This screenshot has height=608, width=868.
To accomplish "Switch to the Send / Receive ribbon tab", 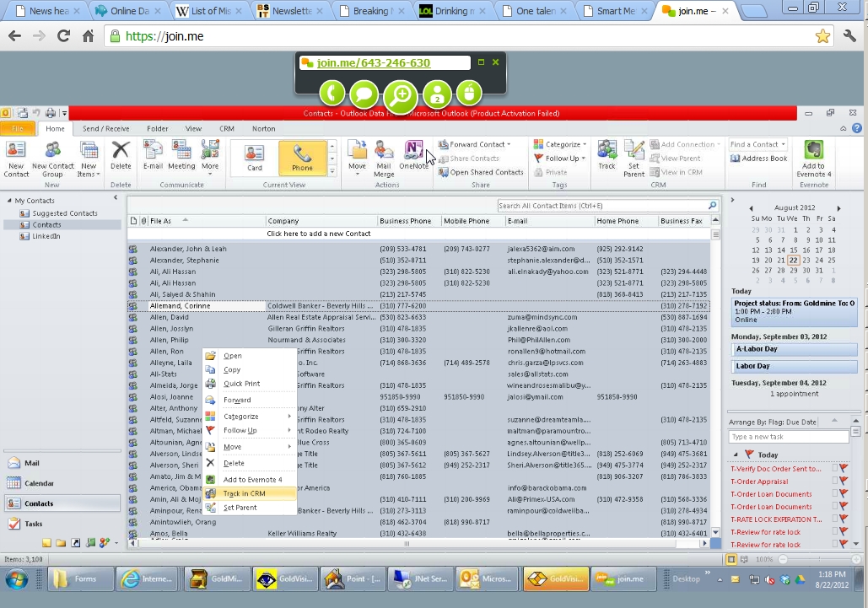I will (x=105, y=129).
